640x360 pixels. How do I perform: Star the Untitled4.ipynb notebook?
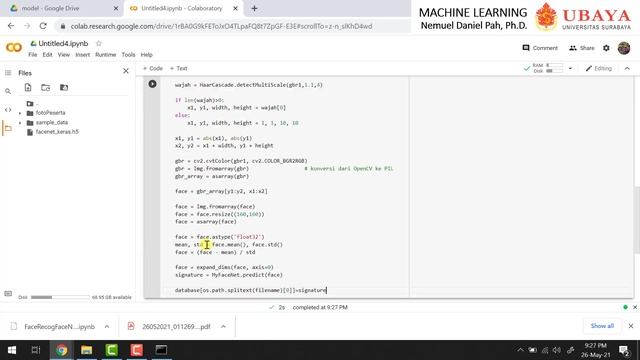[x=98, y=43]
